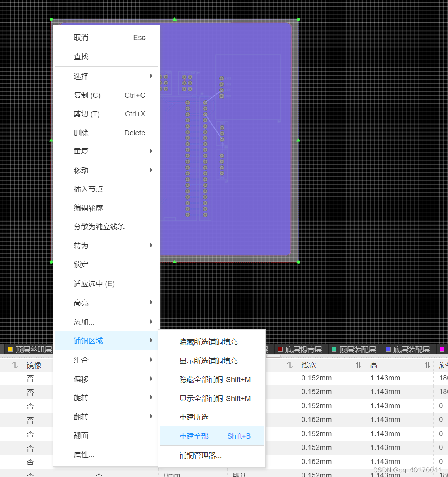Expand the 翻转 submenu arrow
This screenshot has width=448, height=477.
[151, 416]
